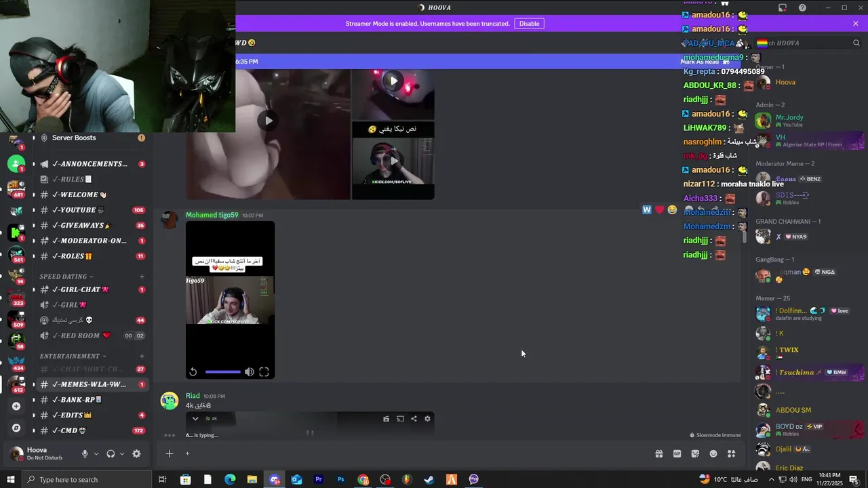
Task: Open Riad's profile name
Action: click(193, 396)
